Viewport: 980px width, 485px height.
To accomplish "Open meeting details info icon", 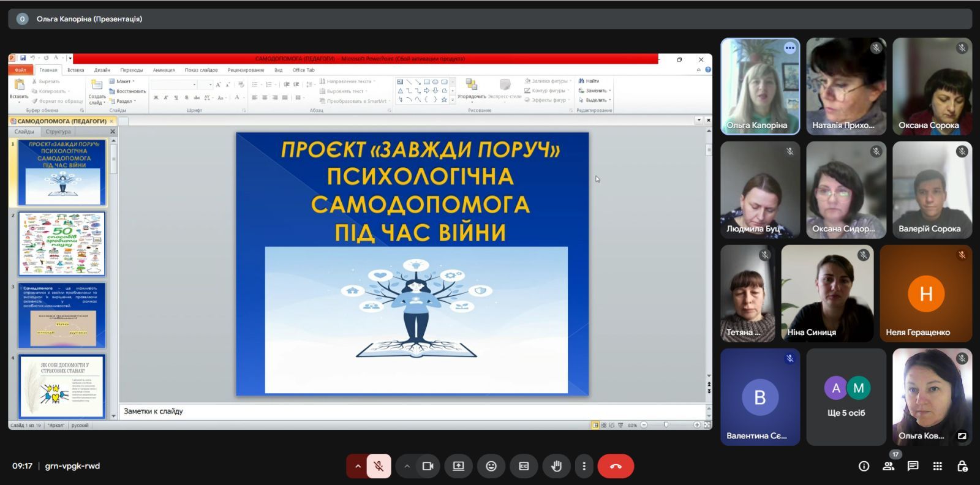I will (864, 466).
